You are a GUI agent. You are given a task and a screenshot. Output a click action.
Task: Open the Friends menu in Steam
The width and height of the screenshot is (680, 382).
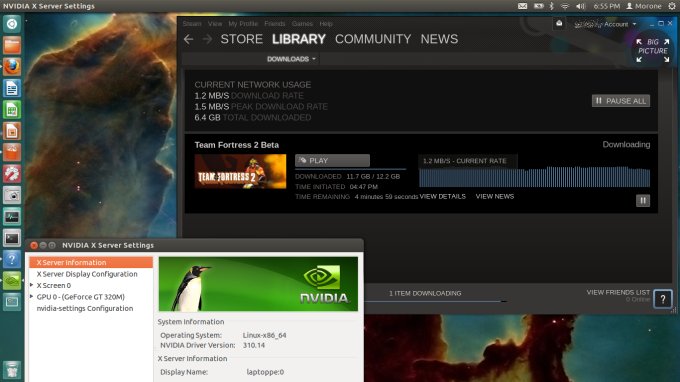(x=275, y=24)
